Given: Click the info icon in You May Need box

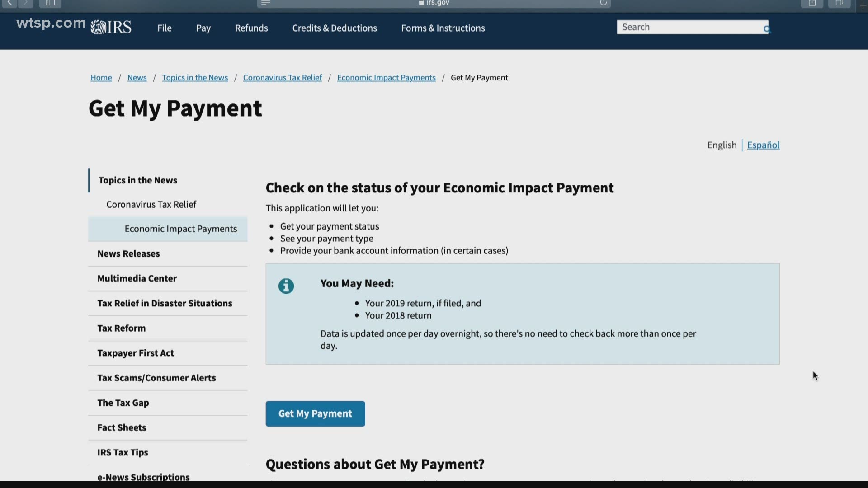Looking at the screenshot, I should click(x=286, y=286).
